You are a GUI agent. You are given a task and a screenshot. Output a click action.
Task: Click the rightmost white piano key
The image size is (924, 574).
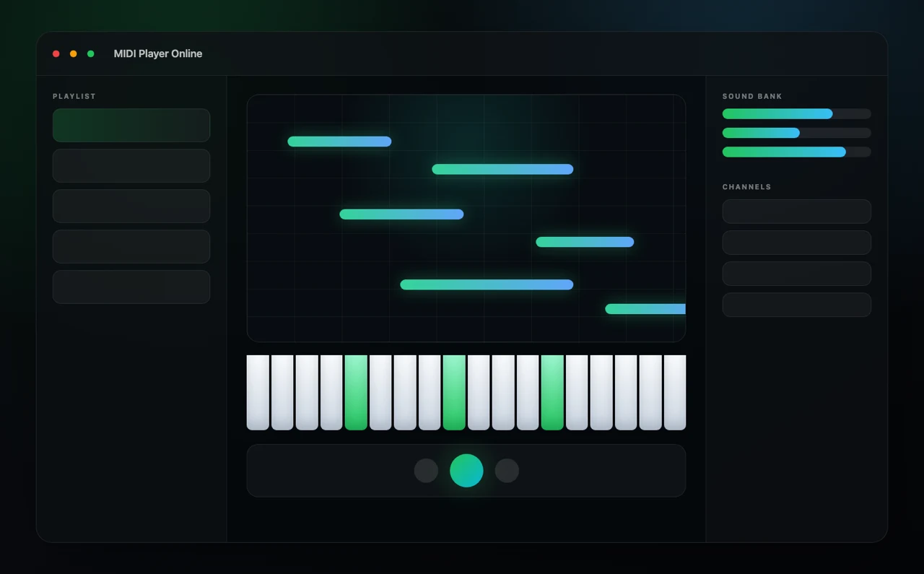[675, 393]
